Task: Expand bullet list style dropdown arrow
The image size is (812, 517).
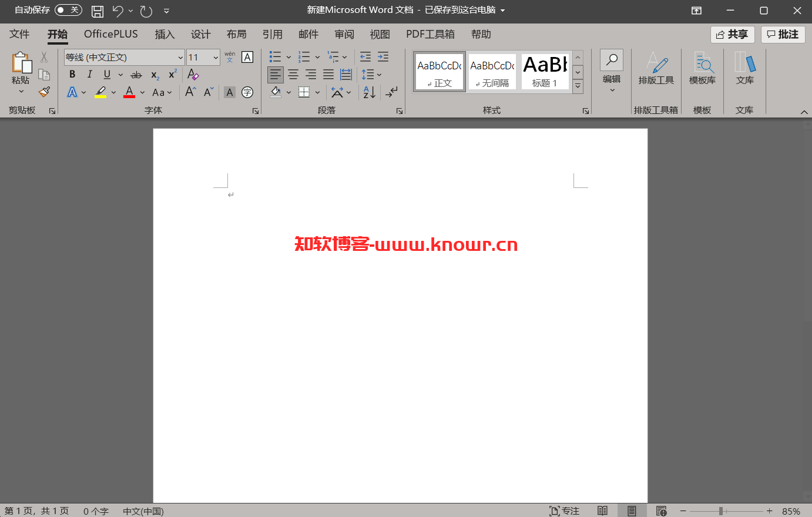Action: point(288,57)
